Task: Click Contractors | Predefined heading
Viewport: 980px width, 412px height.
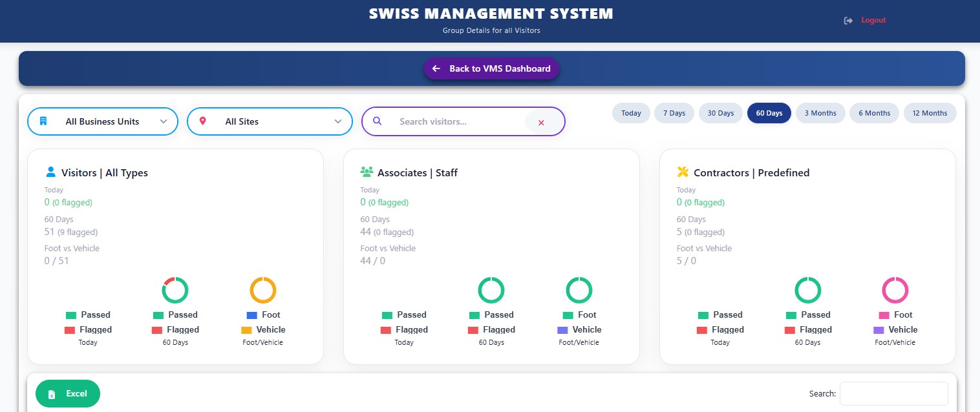Action: (x=752, y=173)
